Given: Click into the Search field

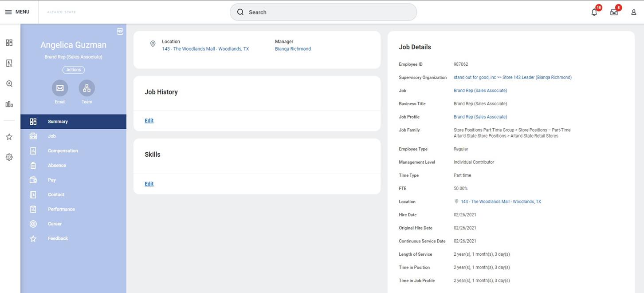Looking at the screenshot, I should tap(322, 12).
